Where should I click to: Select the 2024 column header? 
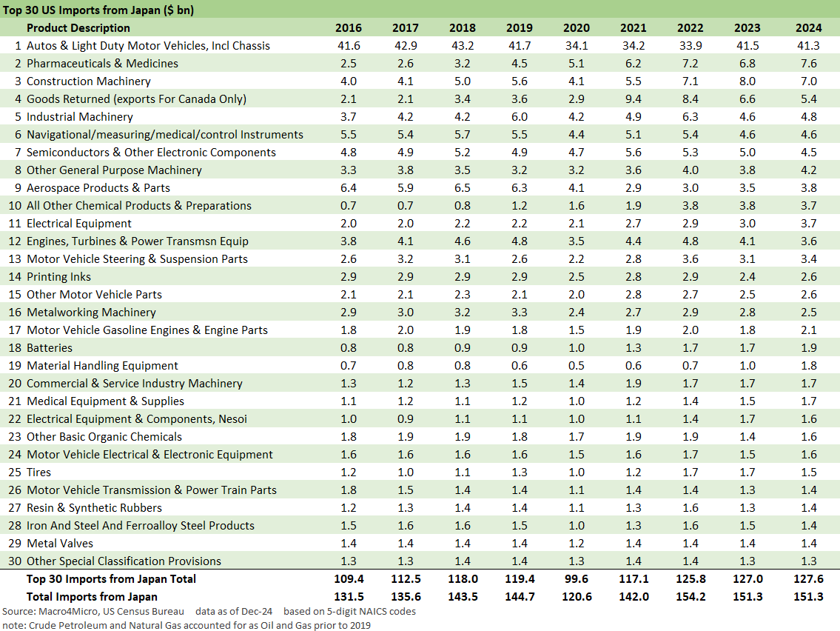(x=808, y=28)
